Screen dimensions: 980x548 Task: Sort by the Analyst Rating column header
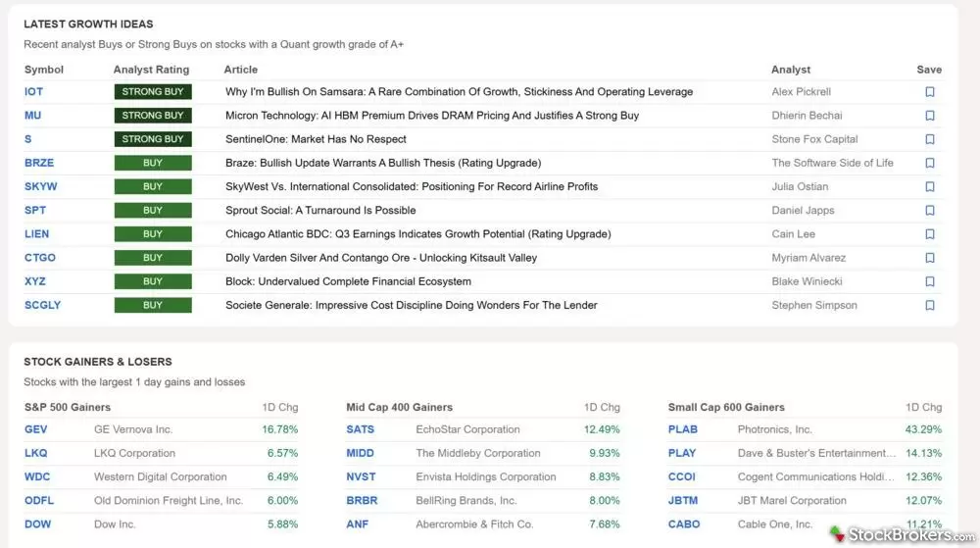tap(151, 70)
